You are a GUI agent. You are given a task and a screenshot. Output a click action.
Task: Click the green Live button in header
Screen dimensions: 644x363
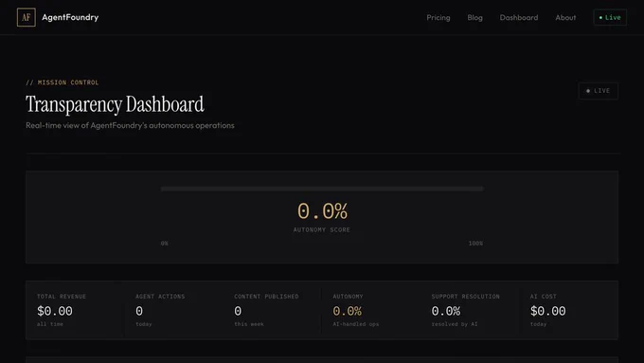[x=610, y=17]
